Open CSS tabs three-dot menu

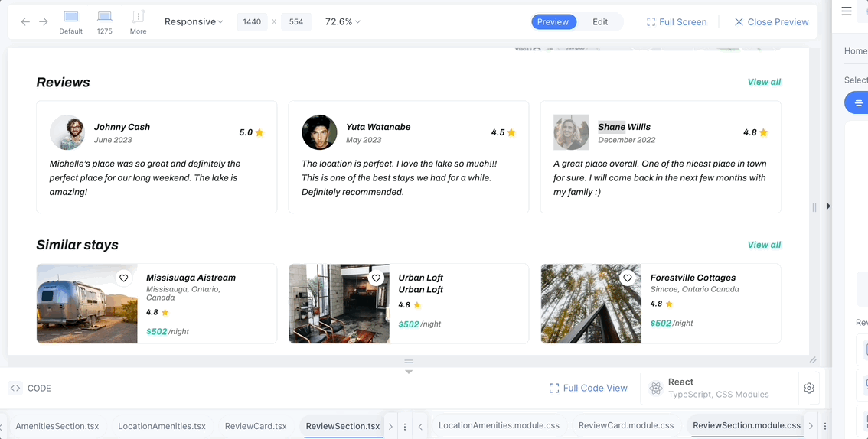coord(825,426)
